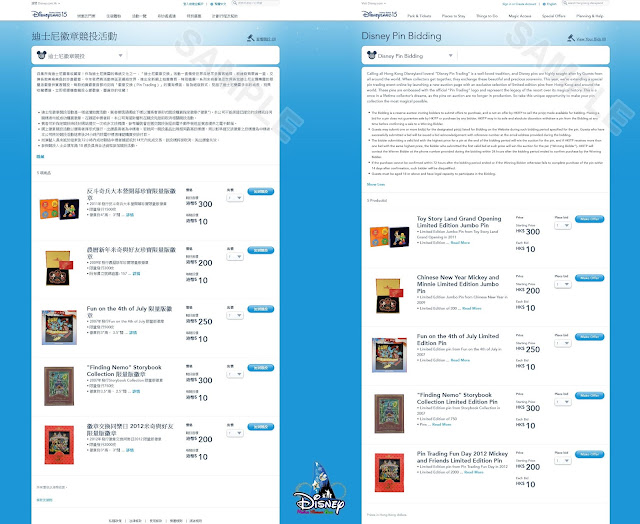Image resolution: width=640 pixels, height=524 pixels.
Task: Click search field on the Chinese page
Action: click(256, 3)
